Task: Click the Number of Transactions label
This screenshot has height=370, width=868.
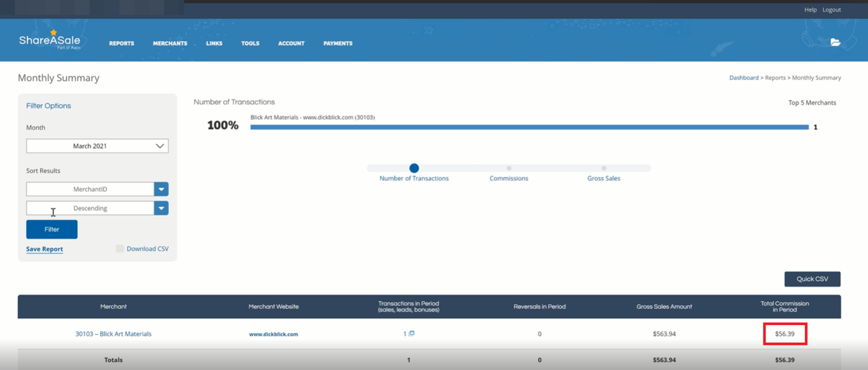Action: [x=414, y=178]
